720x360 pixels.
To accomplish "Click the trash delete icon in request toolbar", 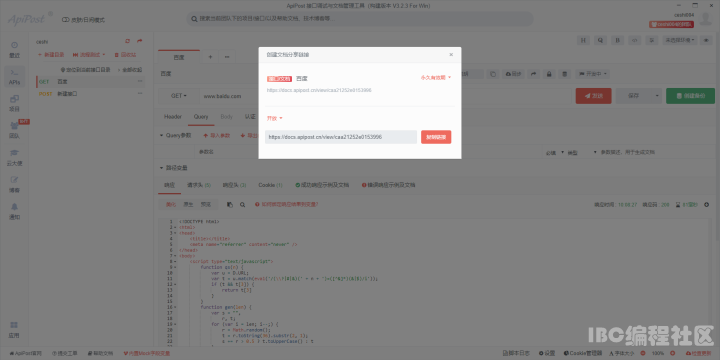I will click(565, 74).
